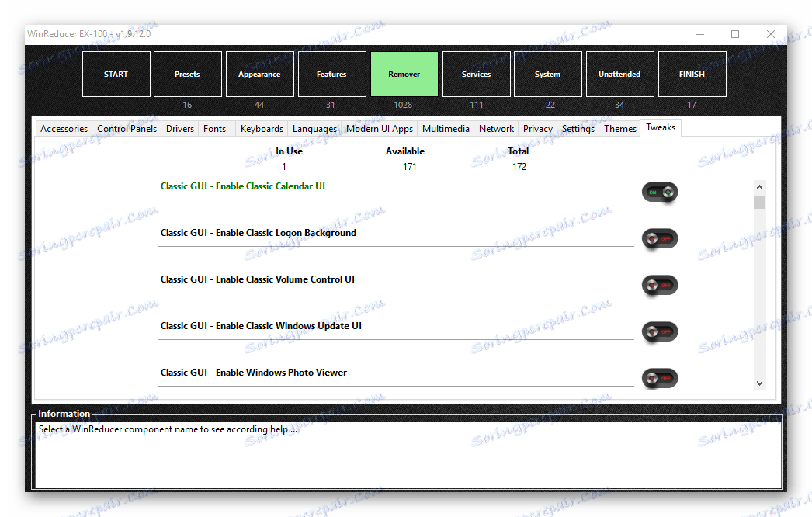812x517 pixels.
Task: Open the Presets section
Action: tap(187, 74)
